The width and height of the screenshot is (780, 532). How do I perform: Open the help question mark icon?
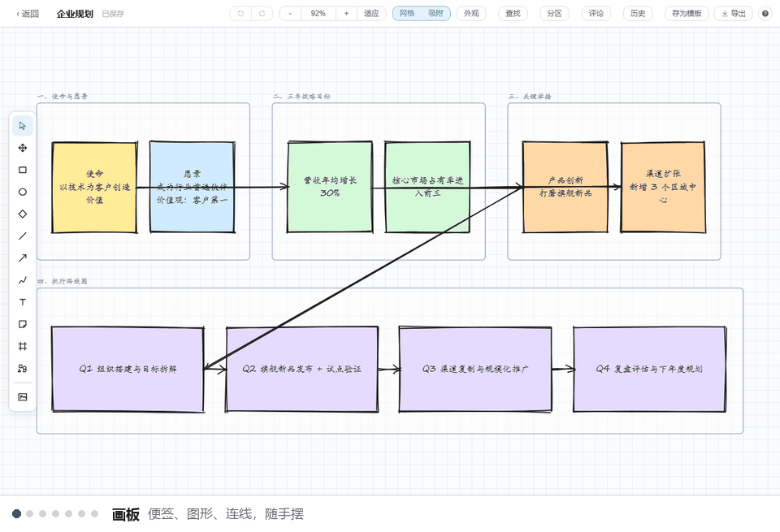[x=765, y=14]
